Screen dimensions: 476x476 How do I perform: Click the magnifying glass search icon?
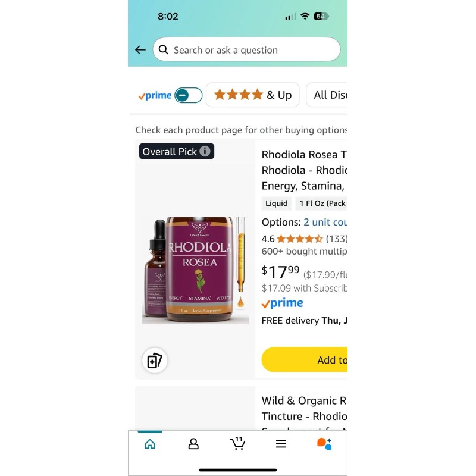click(163, 49)
